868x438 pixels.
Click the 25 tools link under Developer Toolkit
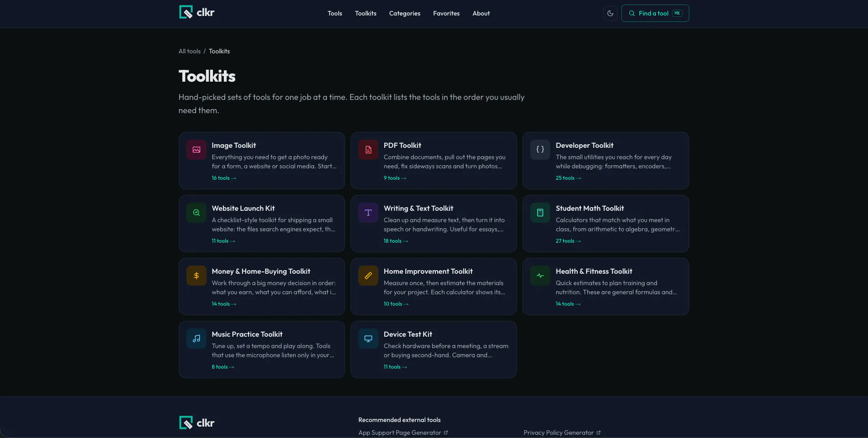pos(568,178)
